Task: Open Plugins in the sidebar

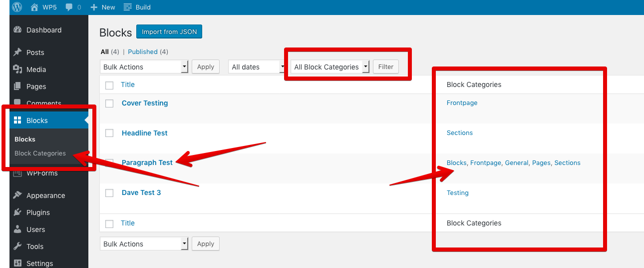Action: pyautogui.click(x=38, y=212)
